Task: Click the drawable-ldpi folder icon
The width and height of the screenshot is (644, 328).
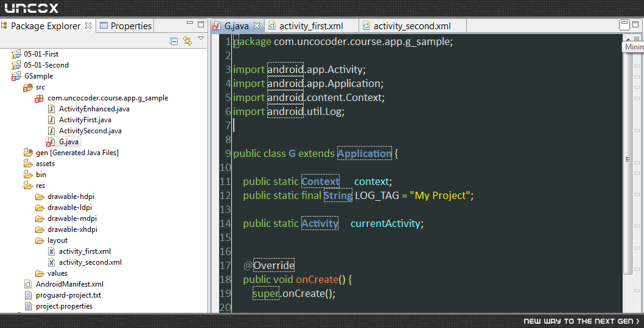Action: click(40, 208)
